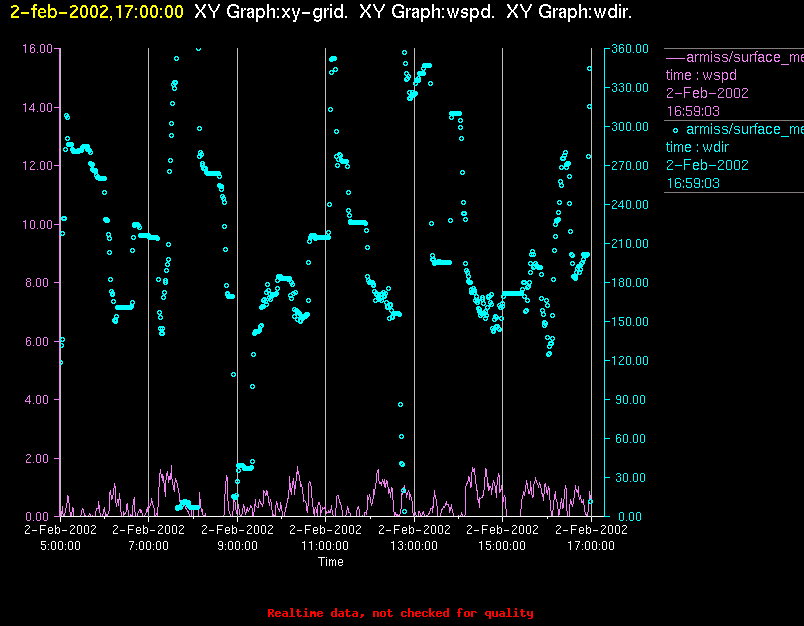804x626 pixels.
Task: Click the 10.00 wind speed axis label
Action: click(x=37, y=225)
